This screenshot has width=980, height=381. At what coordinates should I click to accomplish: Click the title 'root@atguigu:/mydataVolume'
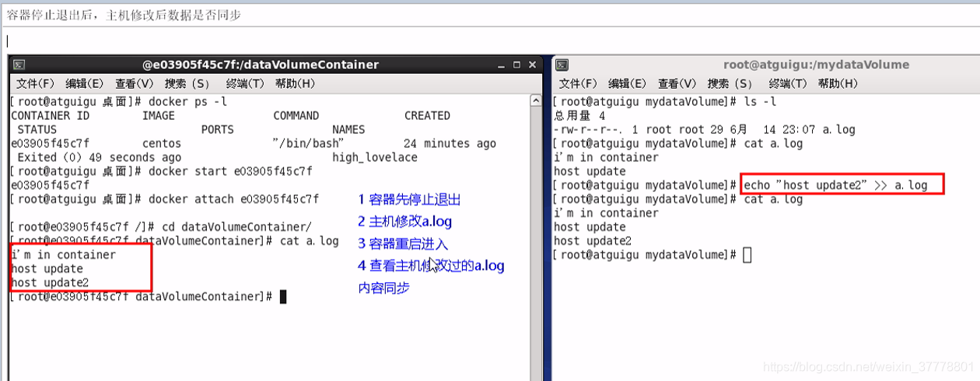(816, 65)
